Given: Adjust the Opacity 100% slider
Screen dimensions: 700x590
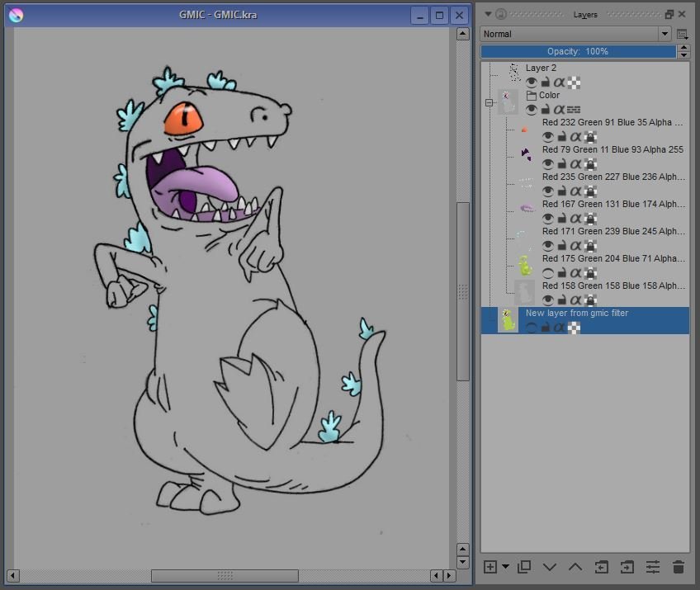Looking at the screenshot, I should coord(578,51).
